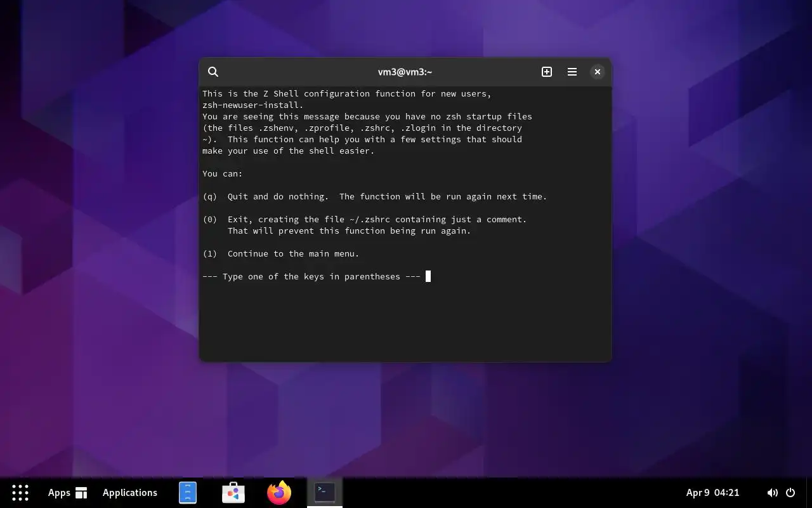Select '(0) Exit, creating the file' line

[x=365, y=219]
